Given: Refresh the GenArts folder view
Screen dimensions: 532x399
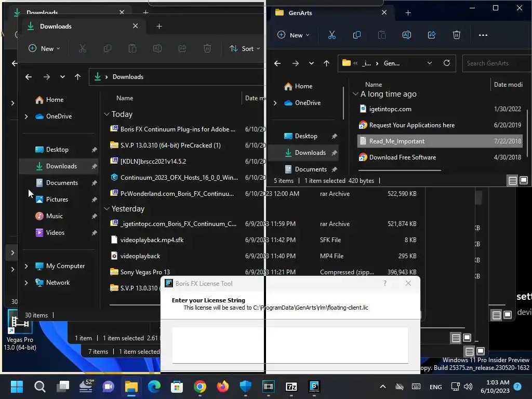Looking at the screenshot, I should (446, 63).
